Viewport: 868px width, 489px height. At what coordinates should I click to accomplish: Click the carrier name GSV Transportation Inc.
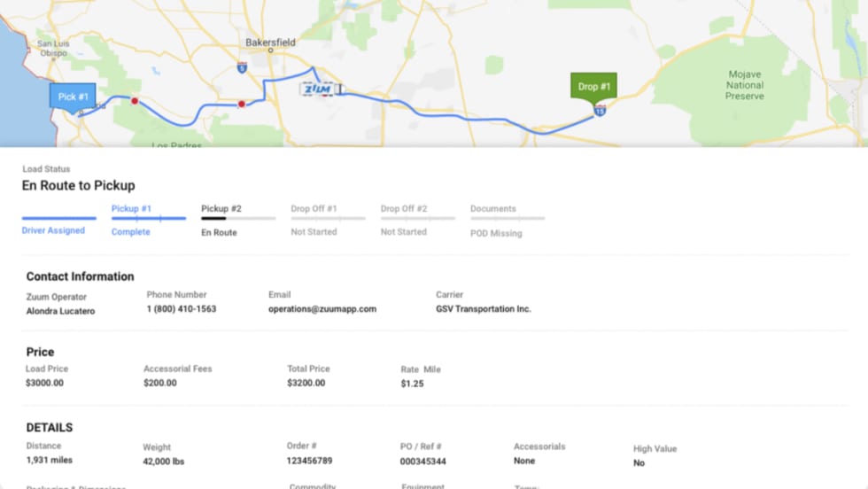click(x=484, y=309)
